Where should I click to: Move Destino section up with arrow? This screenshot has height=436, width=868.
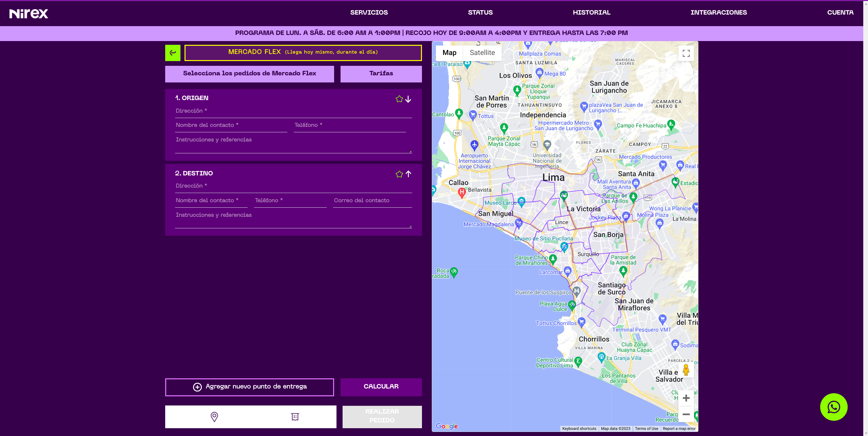(408, 174)
